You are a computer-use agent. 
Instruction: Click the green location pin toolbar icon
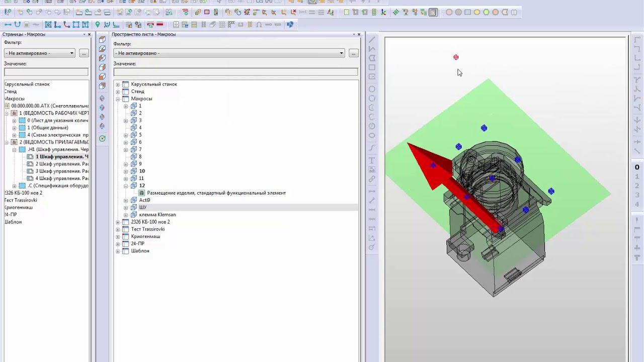97,25
